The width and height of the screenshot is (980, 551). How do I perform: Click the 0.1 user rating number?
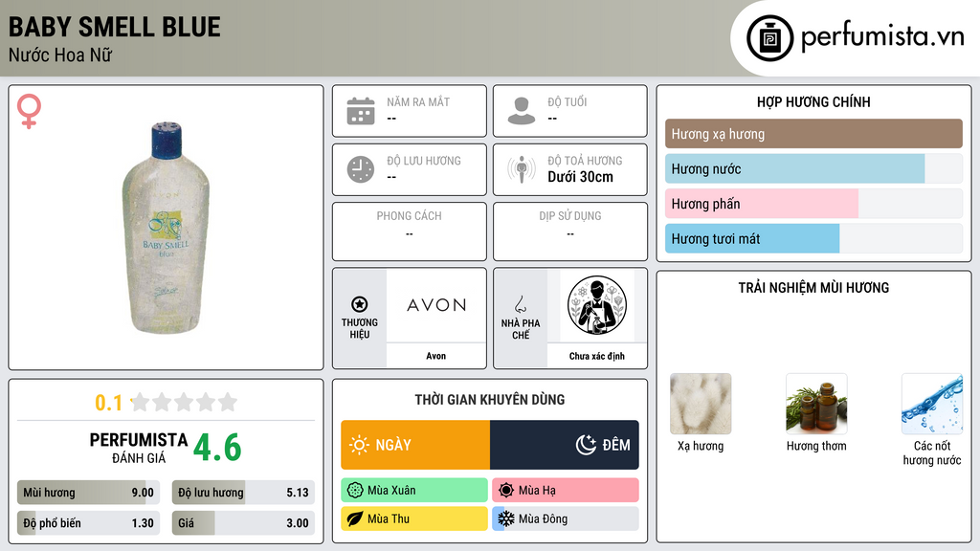pyautogui.click(x=109, y=403)
